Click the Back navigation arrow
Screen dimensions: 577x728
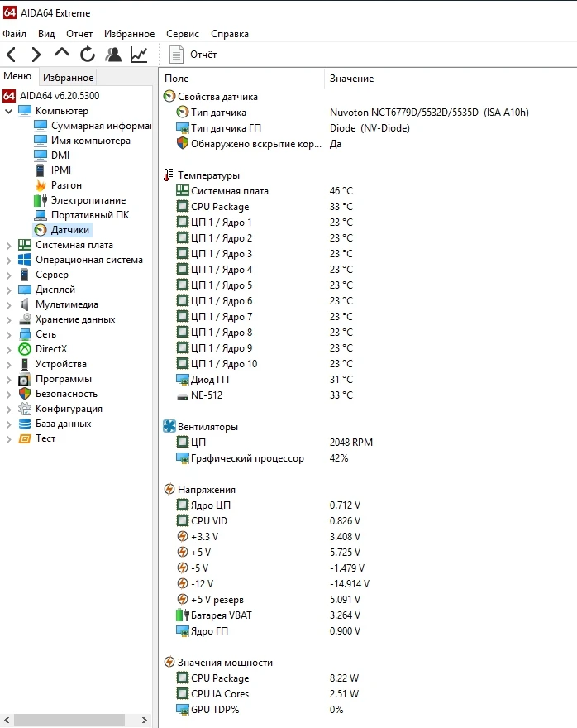(x=12, y=55)
